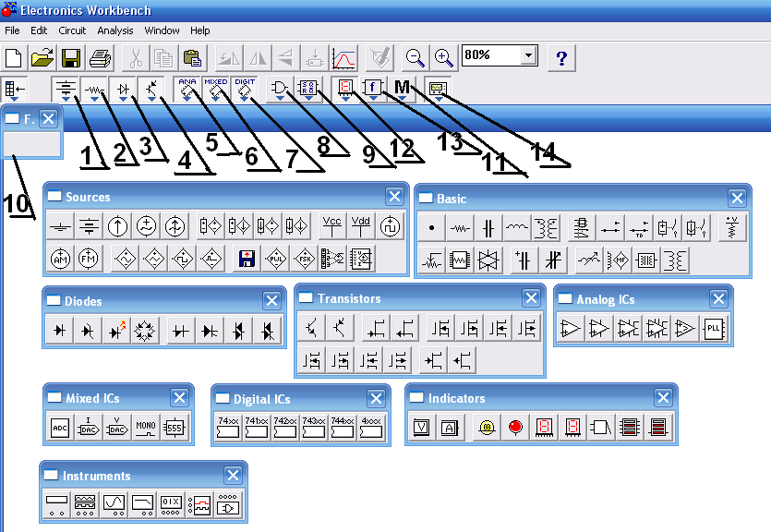
Task: Select LED in Diodes panel
Action: 116,331
